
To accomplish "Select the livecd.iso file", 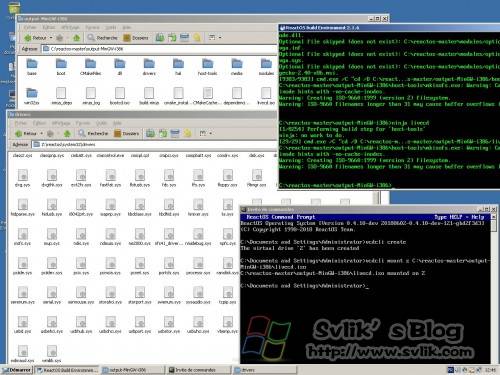I will coord(266,96).
